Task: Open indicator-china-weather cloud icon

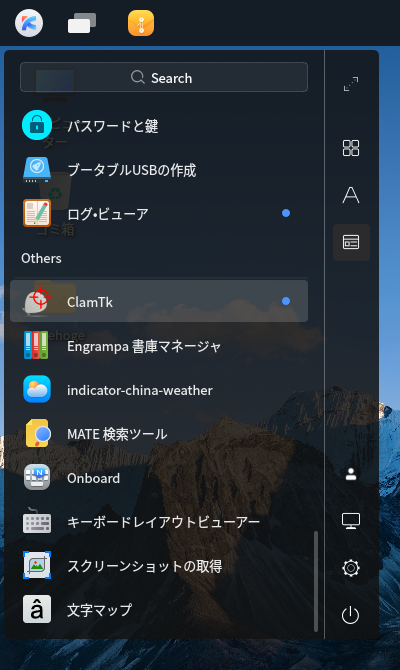Action: (37, 389)
